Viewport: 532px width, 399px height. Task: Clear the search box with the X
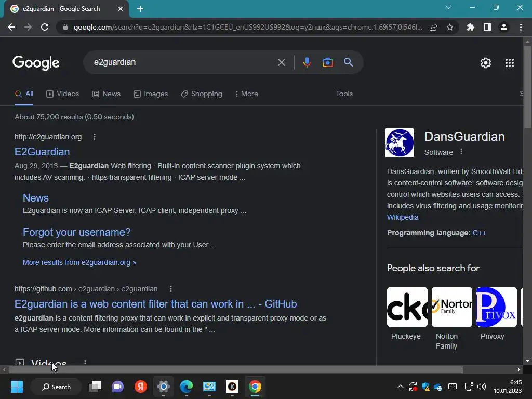(281, 62)
